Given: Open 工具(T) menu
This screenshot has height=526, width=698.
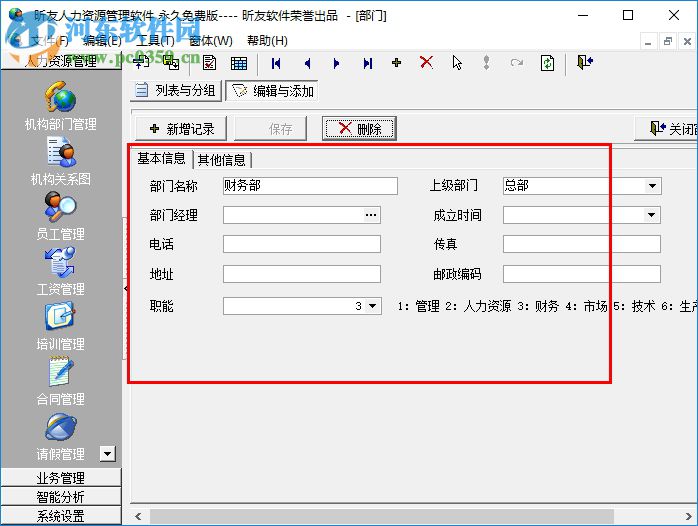Looking at the screenshot, I should [x=155, y=41].
